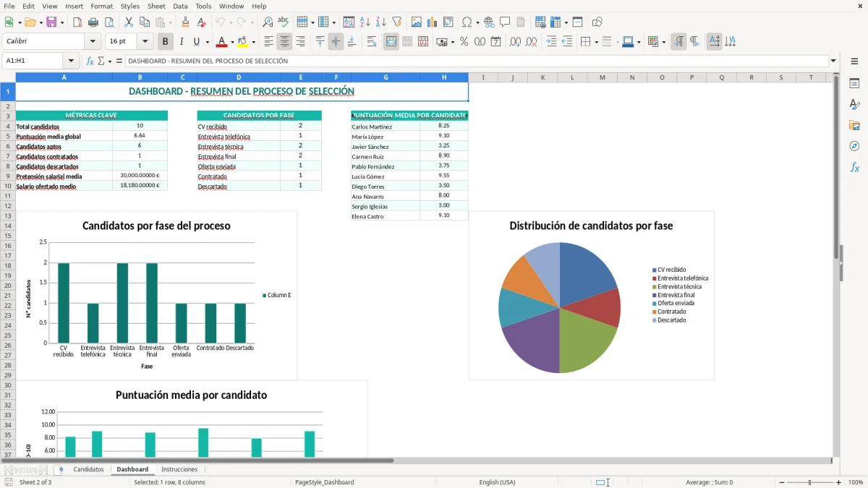
Task: Select the Clone Formatting paintbrush
Action: (x=185, y=22)
